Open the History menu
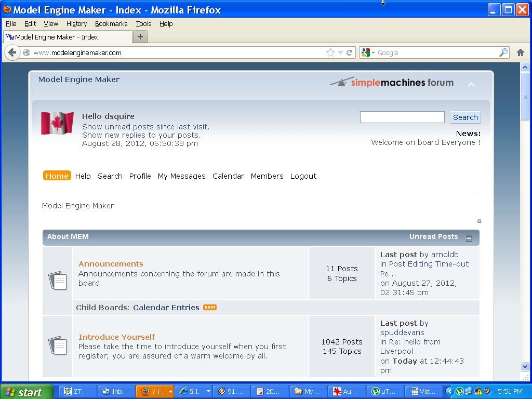The image size is (532, 399). tap(77, 24)
